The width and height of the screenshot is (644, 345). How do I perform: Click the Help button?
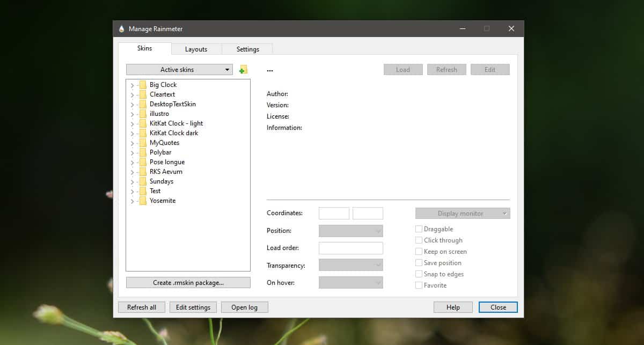click(x=453, y=307)
